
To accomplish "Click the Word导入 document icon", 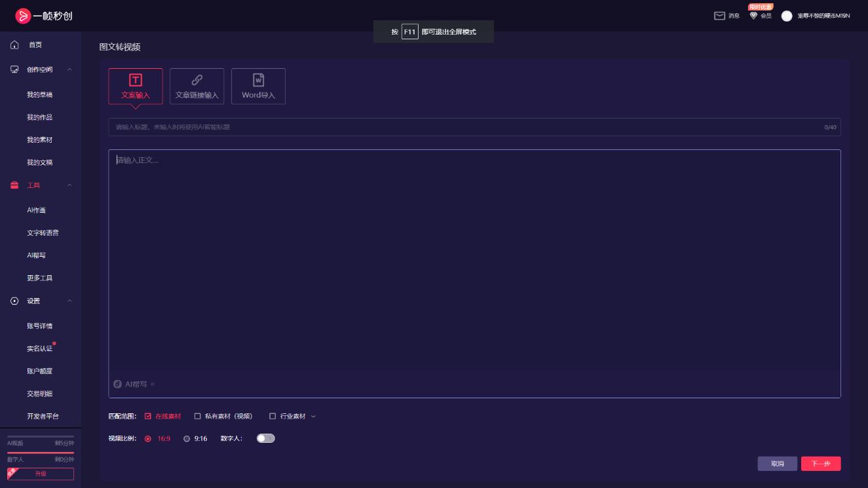I will [x=258, y=80].
